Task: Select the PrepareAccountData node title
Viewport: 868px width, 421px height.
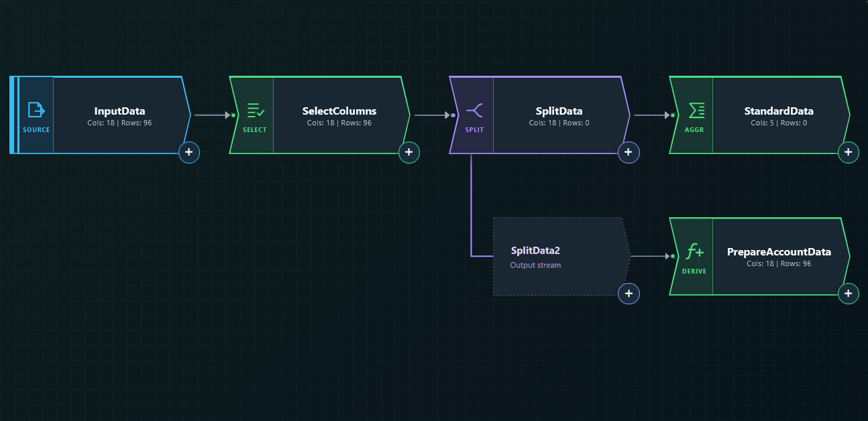Action: (779, 252)
